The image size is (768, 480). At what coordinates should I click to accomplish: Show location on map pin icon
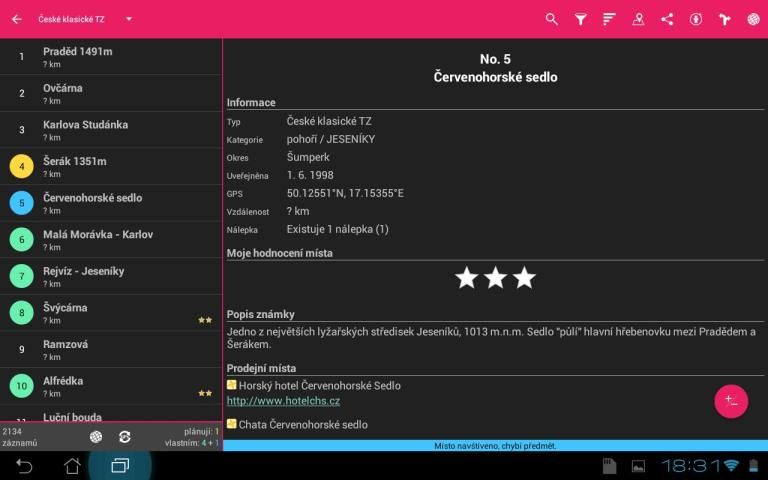tap(638, 19)
